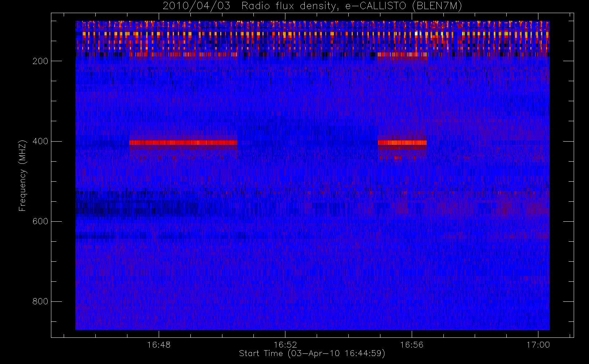Select the 800 frequency tick label
This screenshot has width=589, height=364.
click(x=40, y=301)
